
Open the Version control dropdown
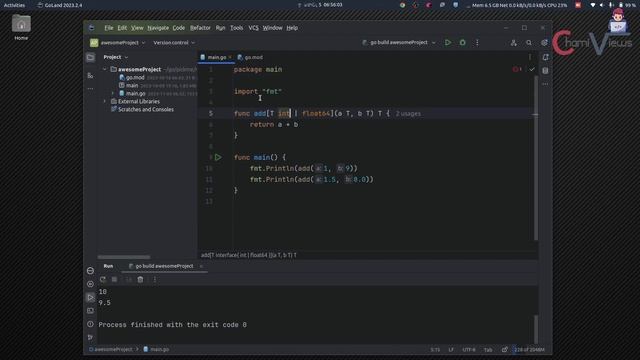[174, 42]
